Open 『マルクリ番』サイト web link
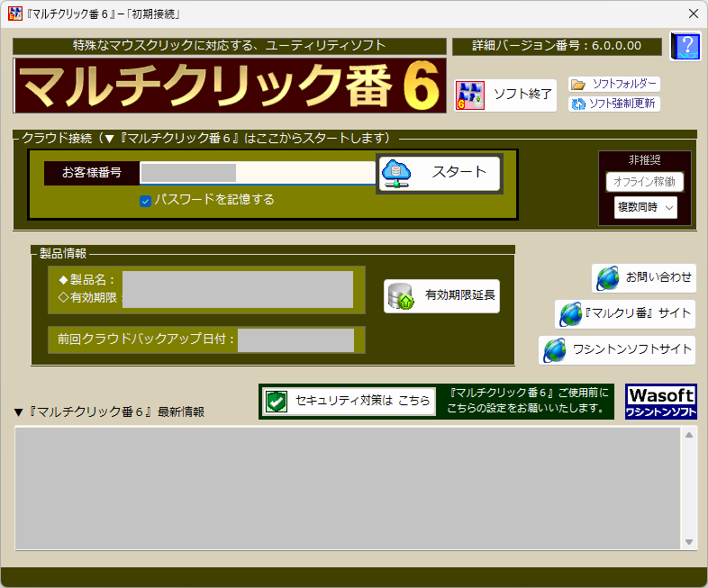This screenshot has height=588, width=708. tap(625, 314)
